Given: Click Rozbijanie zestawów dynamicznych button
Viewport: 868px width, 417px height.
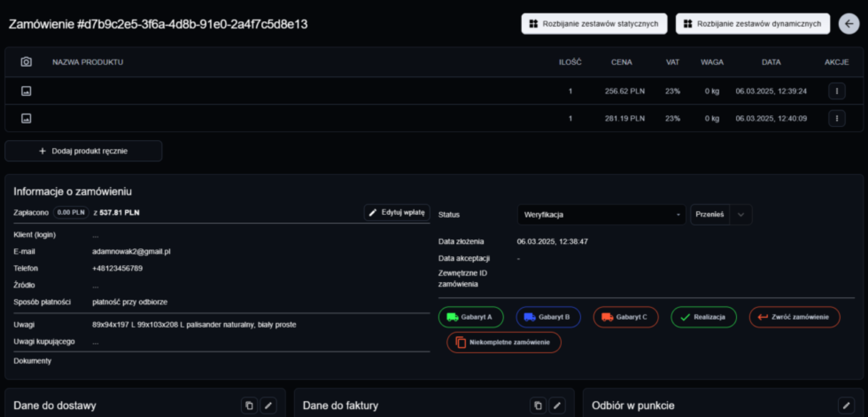Looking at the screenshot, I should pos(752,24).
